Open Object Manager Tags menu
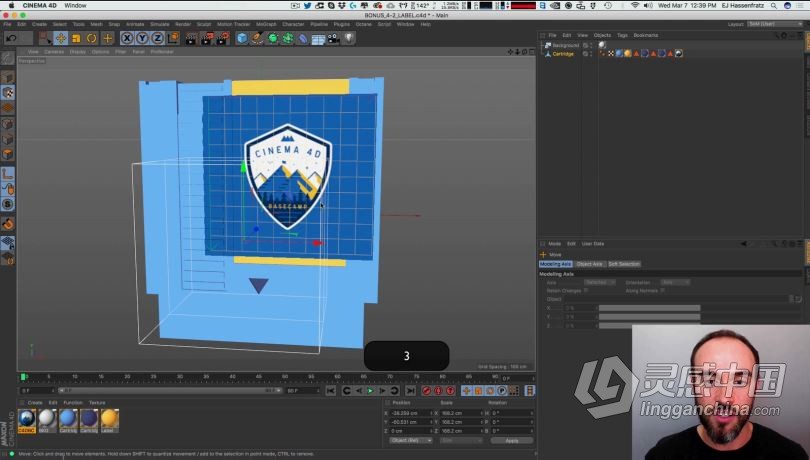The image size is (810, 460). pos(622,35)
